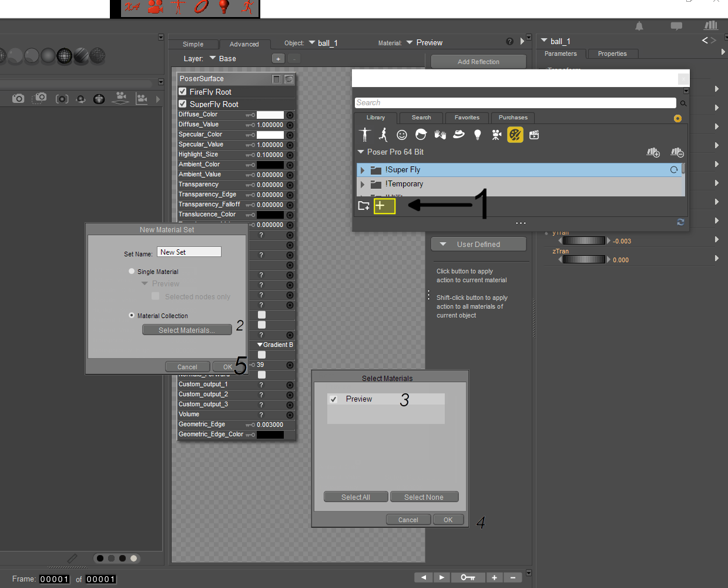
Task: Click the chat bubble icon at top
Action: 676,26
